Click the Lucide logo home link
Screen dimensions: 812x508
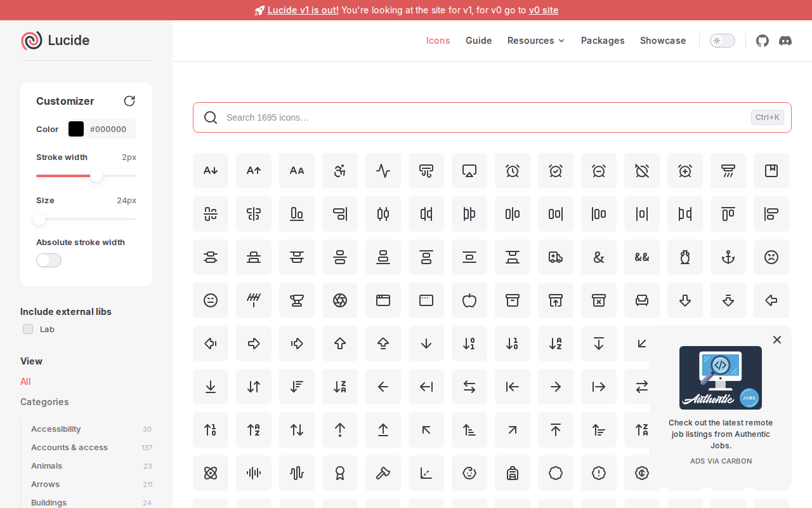tap(55, 41)
